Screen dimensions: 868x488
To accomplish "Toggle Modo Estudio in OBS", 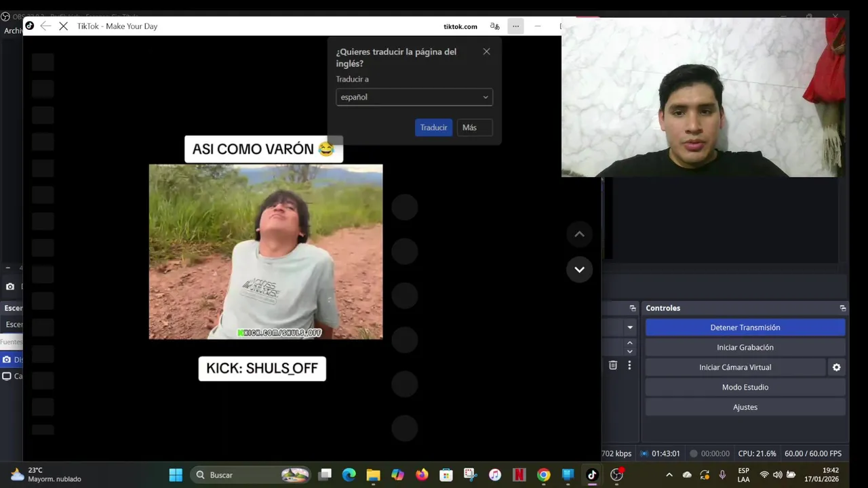I will 745,387.
